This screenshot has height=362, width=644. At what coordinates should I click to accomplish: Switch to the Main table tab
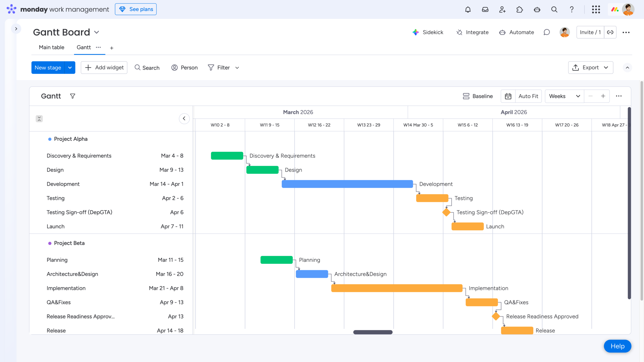point(51,47)
